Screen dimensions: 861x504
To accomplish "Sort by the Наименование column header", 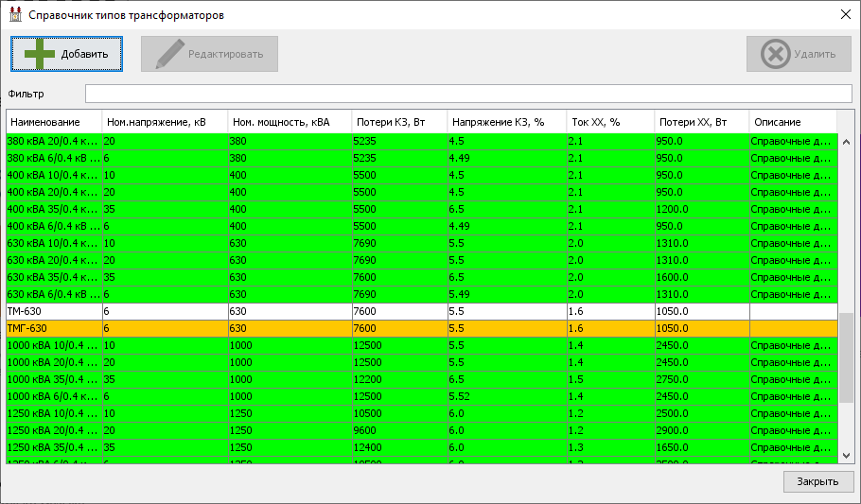I will click(x=54, y=122).
